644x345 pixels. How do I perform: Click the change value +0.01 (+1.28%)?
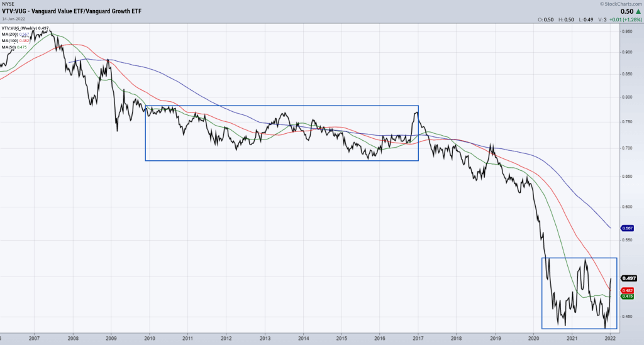pyautogui.click(x=625, y=19)
